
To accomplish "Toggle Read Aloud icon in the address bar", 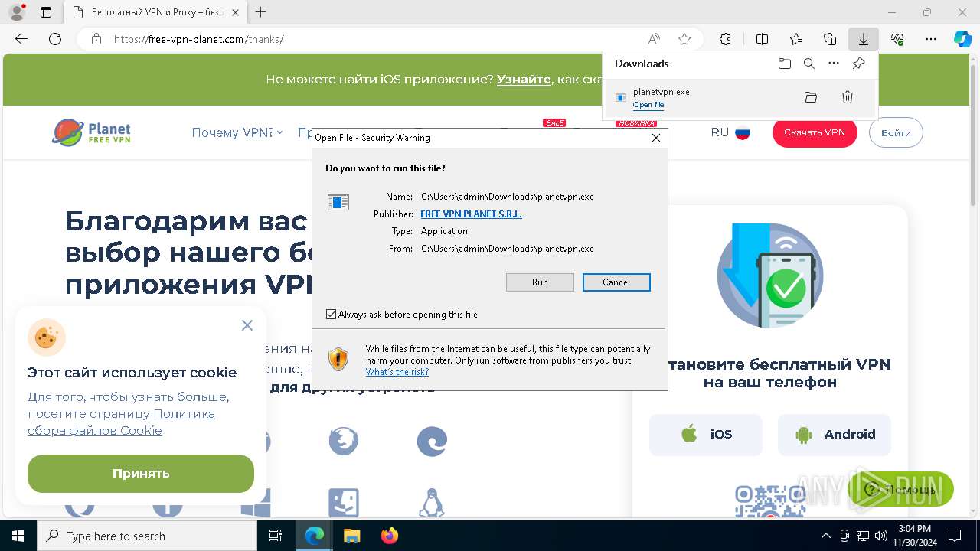I will [654, 39].
